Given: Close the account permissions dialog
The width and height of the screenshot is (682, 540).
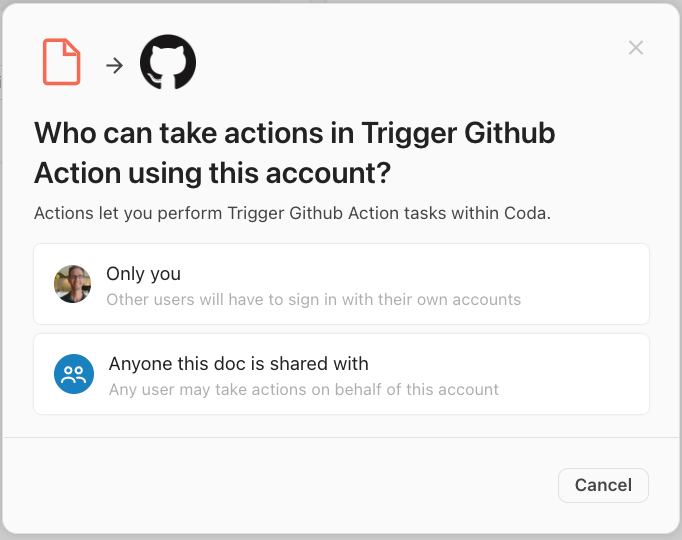Looking at the screenshot, I should coord(635,47).
